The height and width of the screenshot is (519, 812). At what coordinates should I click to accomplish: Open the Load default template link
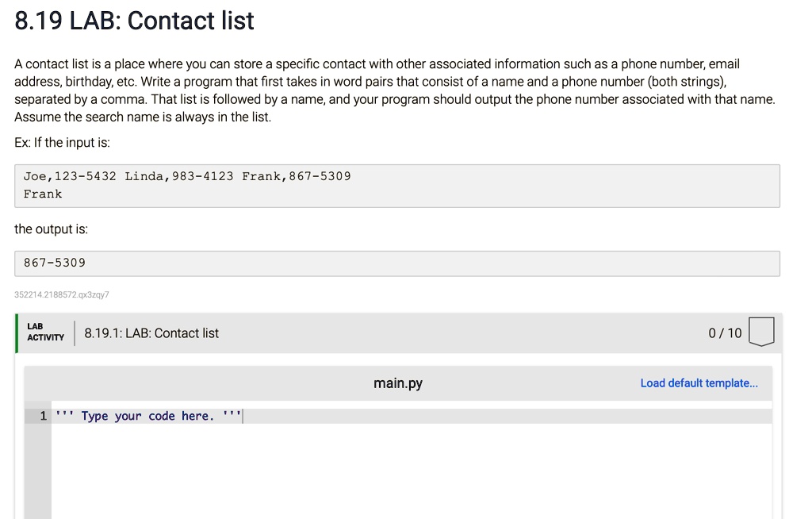(699, 383)
